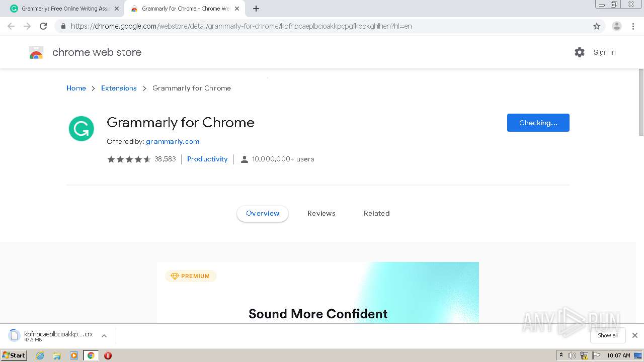The height and width of the screenshot is (362, 644).
Task: Click the Action Center flag icon
Action: click(596, 355)
